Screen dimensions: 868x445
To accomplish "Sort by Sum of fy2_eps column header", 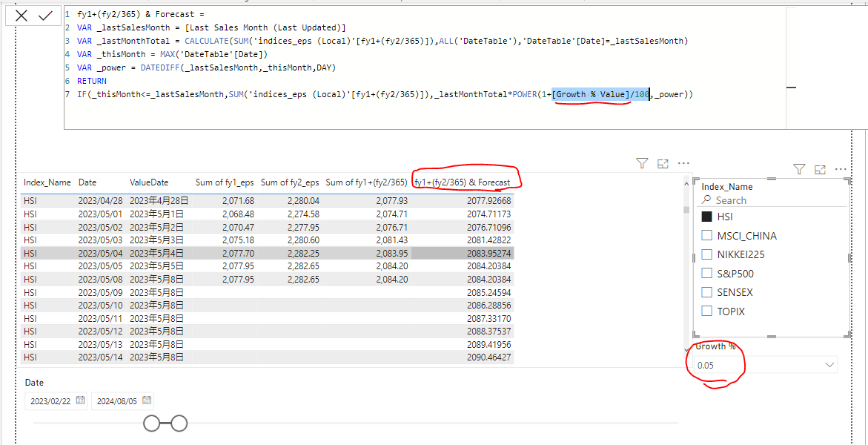I will [290, 182].
